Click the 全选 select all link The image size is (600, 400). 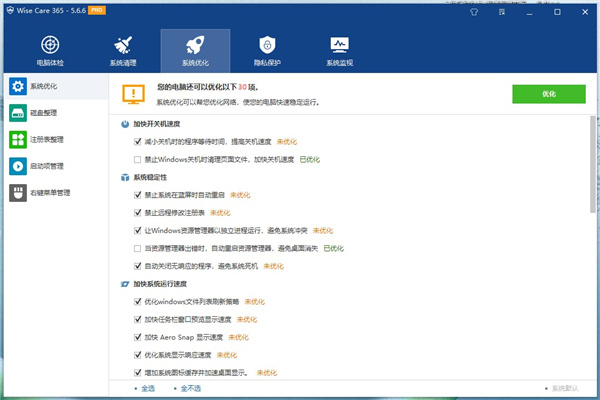click(x=148, y=389)
